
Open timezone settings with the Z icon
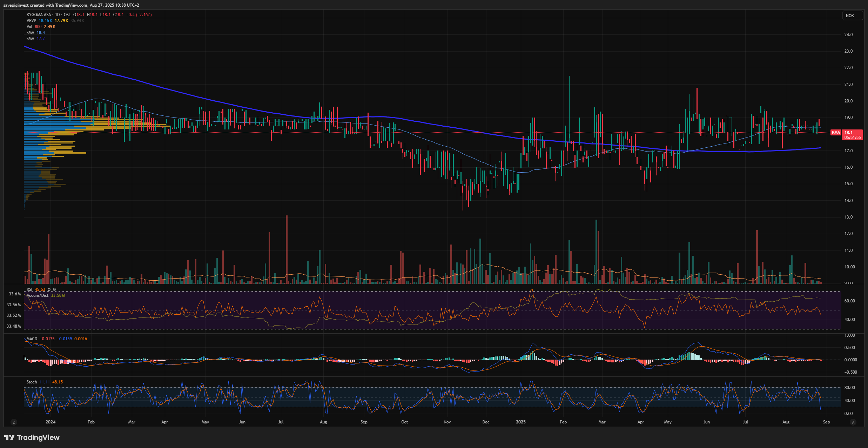[14, 422]
